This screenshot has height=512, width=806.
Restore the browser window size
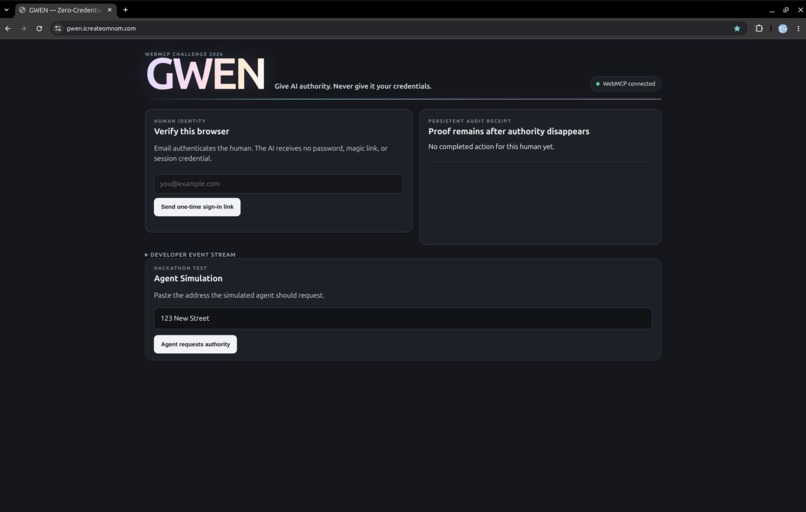785,10
